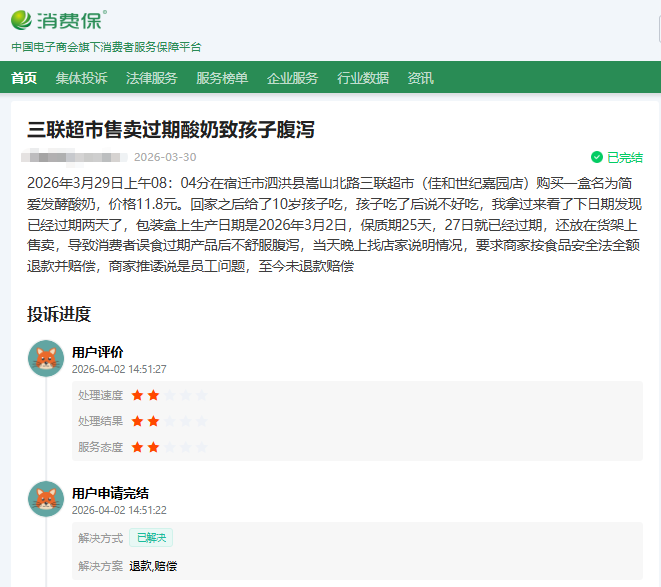Click the third star for 处理结果

(170, 421)
